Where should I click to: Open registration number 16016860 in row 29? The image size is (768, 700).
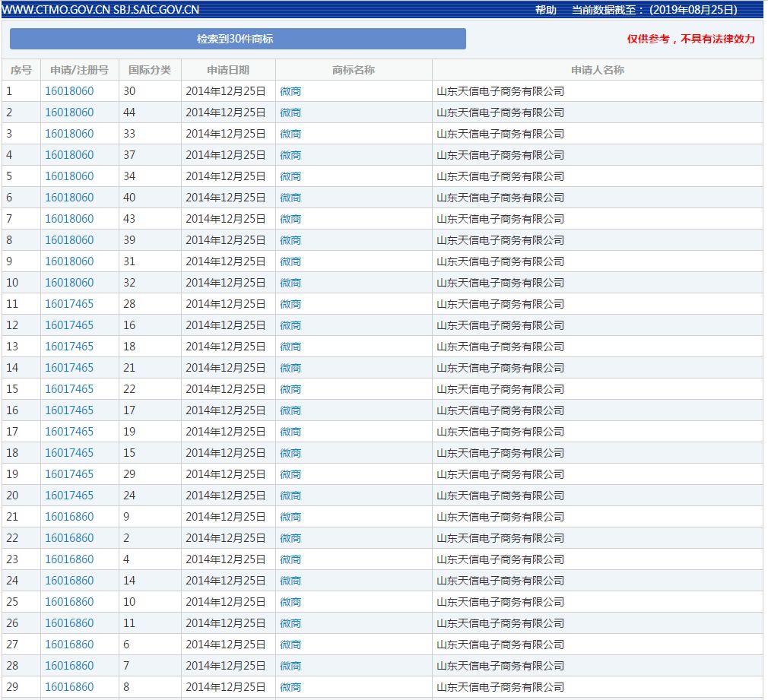(69, 687)
